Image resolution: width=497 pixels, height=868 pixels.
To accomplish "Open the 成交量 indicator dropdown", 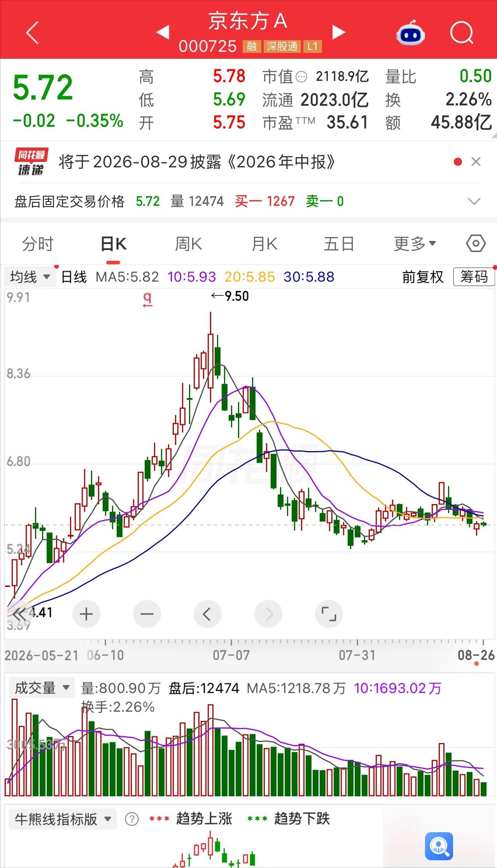I will pos(42,688).
